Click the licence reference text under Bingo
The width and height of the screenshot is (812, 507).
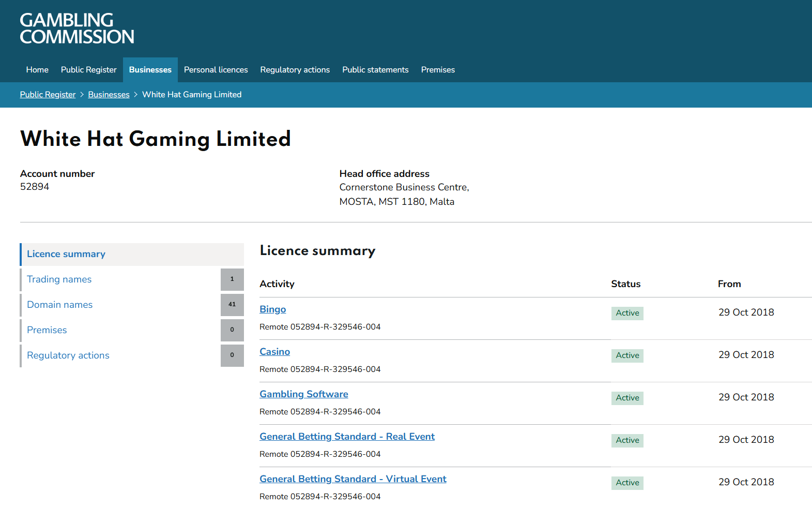[320, 327]
